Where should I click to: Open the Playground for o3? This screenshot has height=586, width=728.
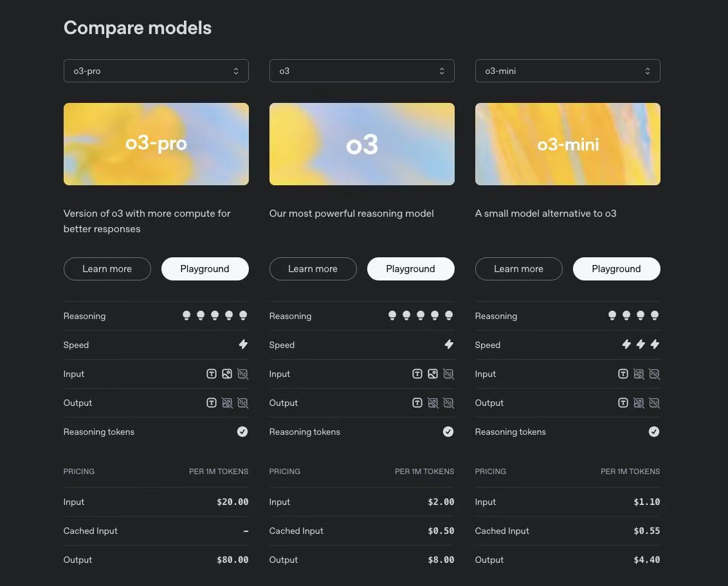click(x=410, y=268)
